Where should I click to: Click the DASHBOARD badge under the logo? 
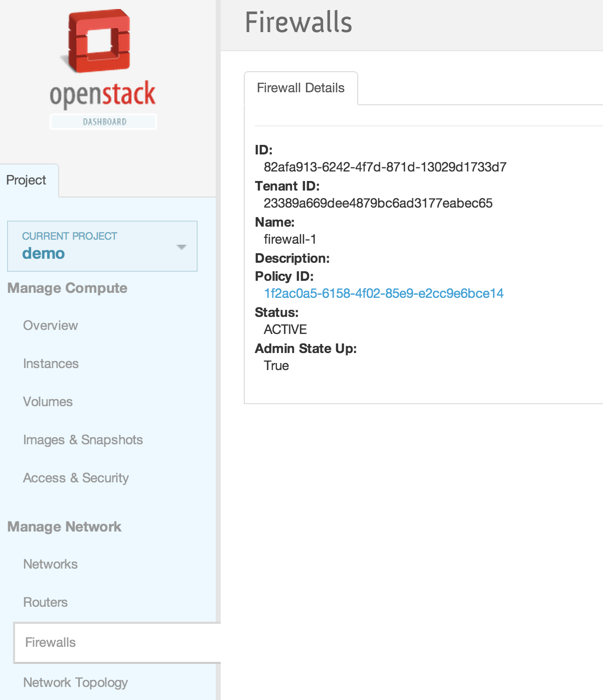(x=104, y=122)
